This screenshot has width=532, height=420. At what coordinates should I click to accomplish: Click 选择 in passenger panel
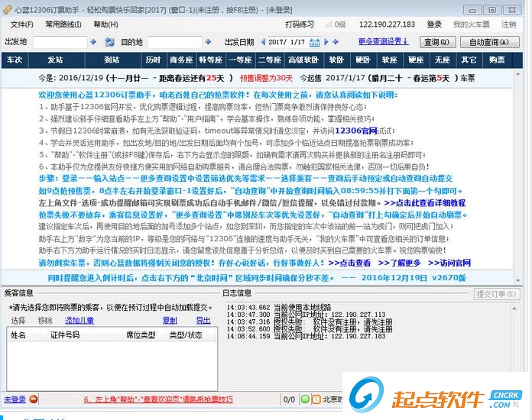point(18,321)
